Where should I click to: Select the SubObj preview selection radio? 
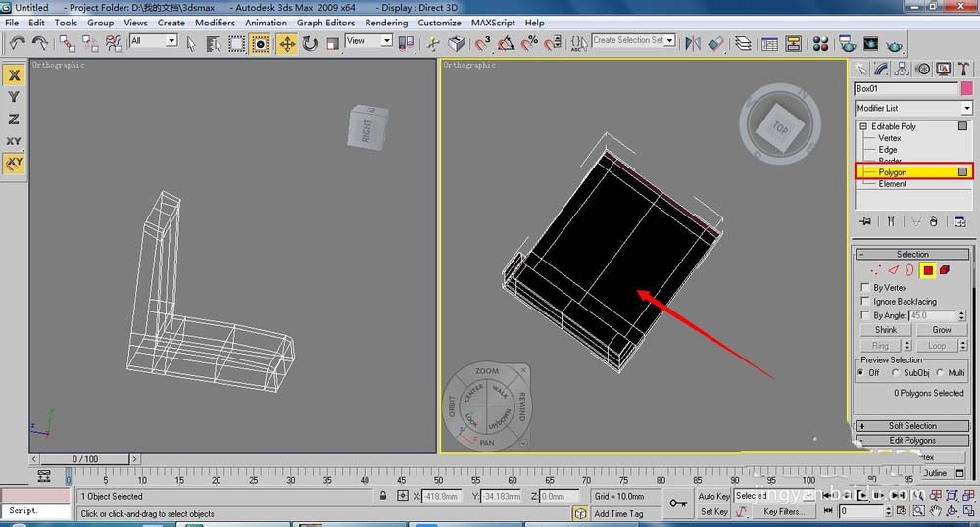click(x=895, y=373)
